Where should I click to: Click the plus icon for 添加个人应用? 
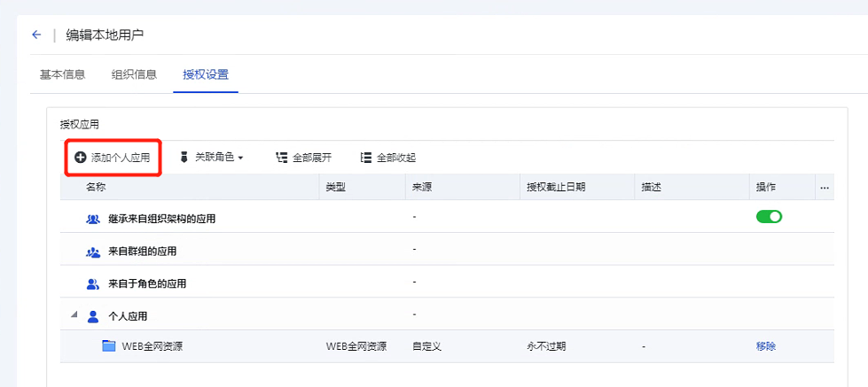(x=81, y=157)
